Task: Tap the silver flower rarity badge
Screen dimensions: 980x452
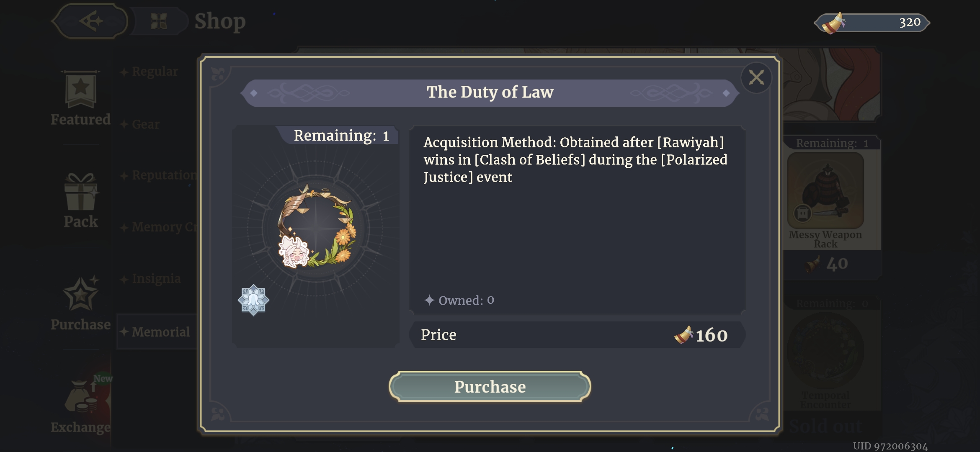Action: 253,300
